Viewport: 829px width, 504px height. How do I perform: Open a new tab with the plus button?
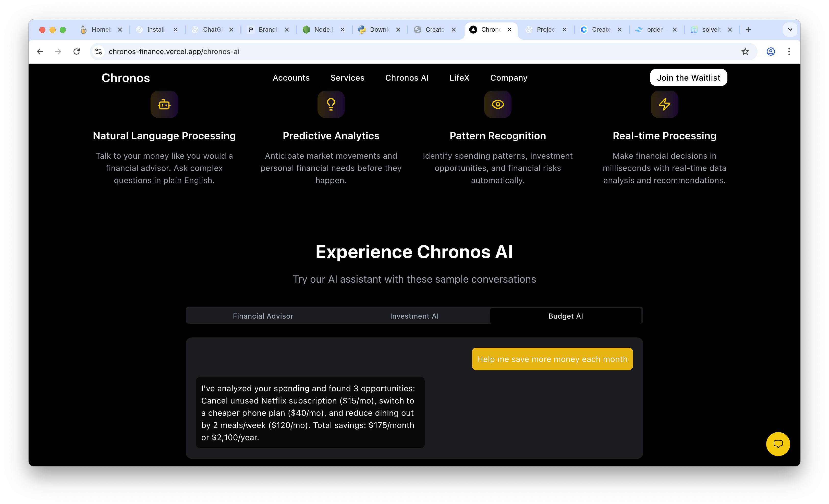click(x=748, y=30)
